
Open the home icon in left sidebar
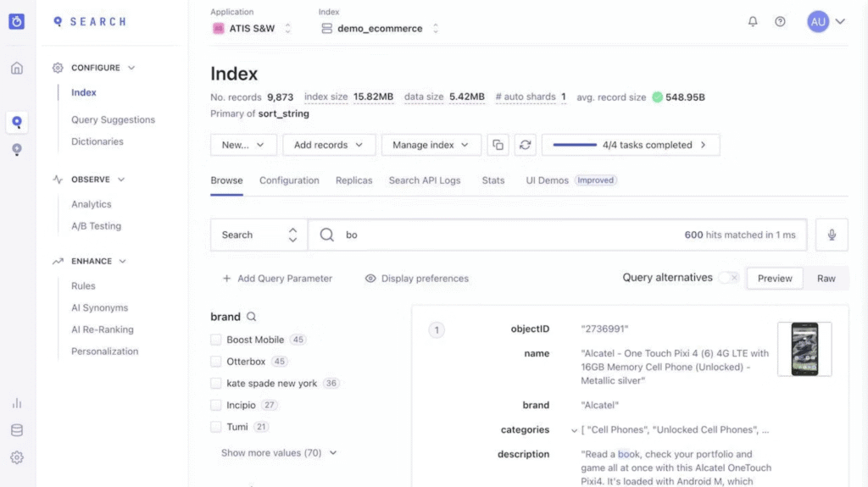tap(17, 69)
